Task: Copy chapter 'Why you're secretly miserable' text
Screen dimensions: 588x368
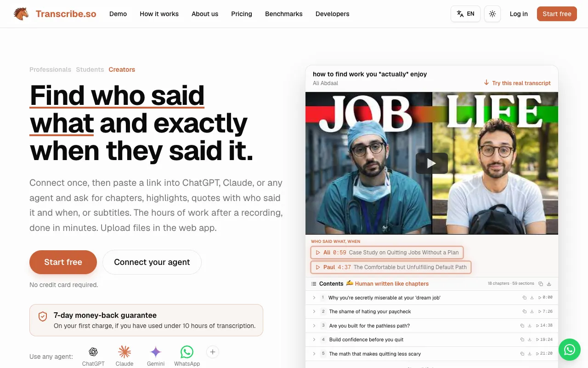Action: 524,298
